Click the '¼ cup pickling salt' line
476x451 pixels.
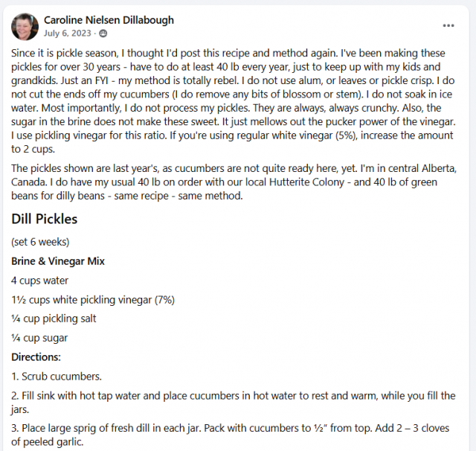click(54, 319)
